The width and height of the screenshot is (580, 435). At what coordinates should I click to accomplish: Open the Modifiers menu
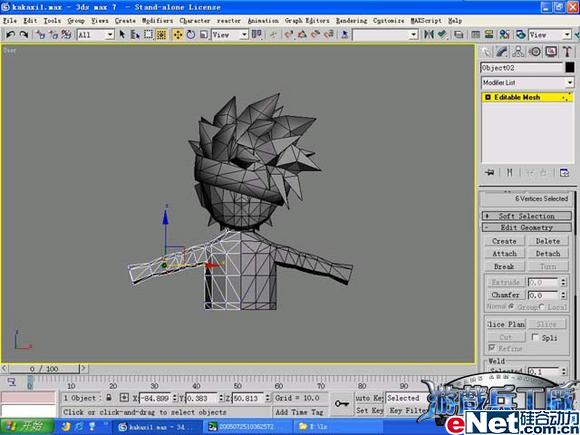[158, 21]
